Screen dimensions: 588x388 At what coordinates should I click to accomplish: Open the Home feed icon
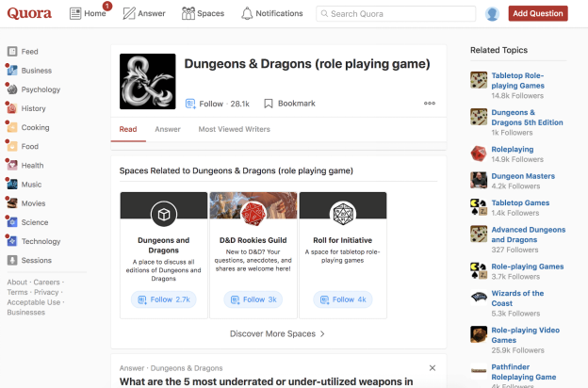tap(75, 13)
